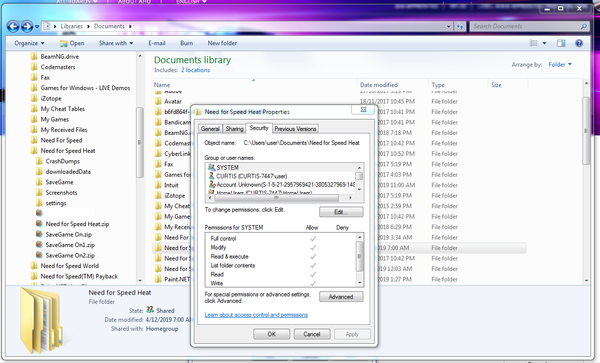
Task: Click horizontal scrollbar in user names list
Action: pos(276,198)
